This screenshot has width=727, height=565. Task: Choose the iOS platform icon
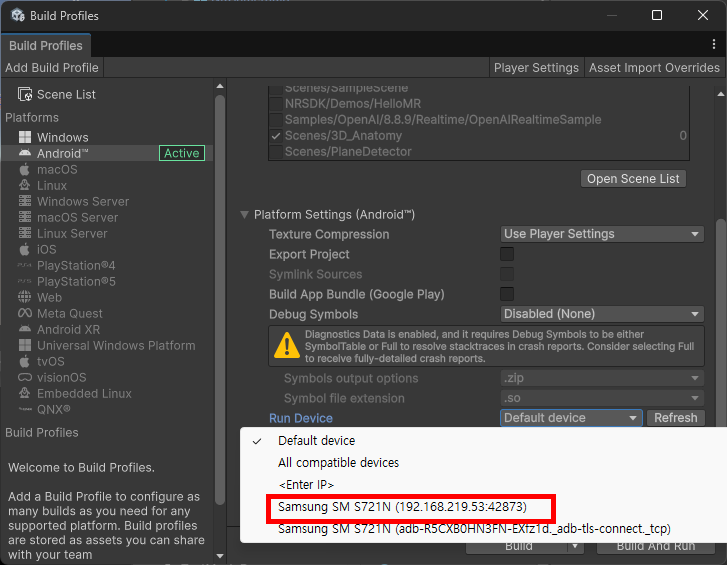25,249
